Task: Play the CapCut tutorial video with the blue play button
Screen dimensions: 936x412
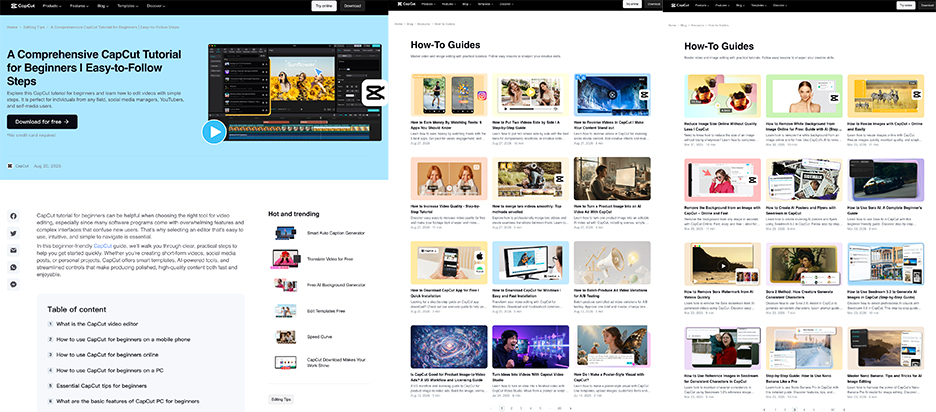Action: pyautogui.click(x=214, y=132)
